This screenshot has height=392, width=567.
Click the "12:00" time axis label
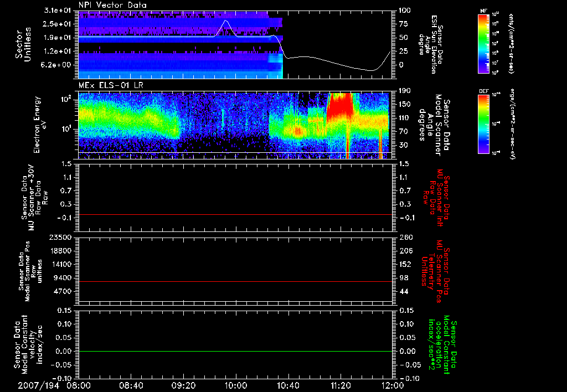[x=393, y=385]
